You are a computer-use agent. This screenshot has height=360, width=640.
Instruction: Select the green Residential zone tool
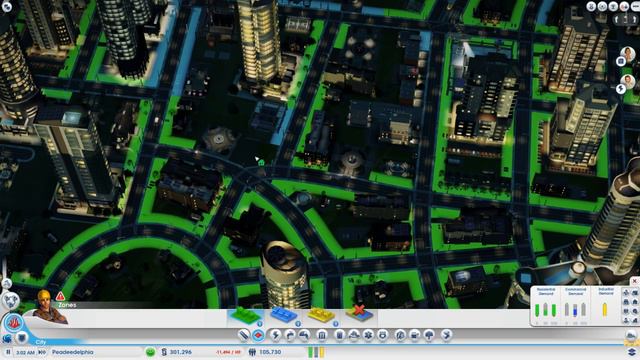[245, 316]
